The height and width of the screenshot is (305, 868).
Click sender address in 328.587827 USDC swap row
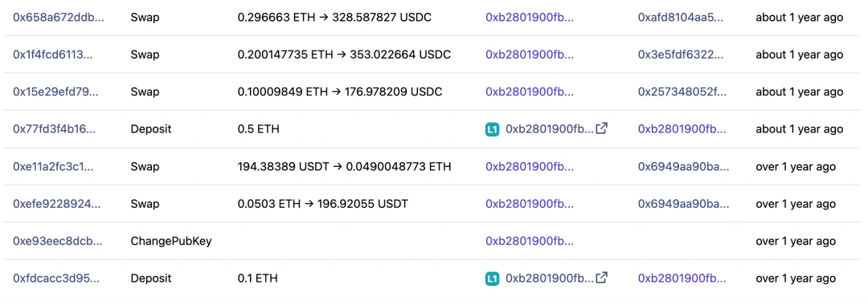tap(530, 17)
